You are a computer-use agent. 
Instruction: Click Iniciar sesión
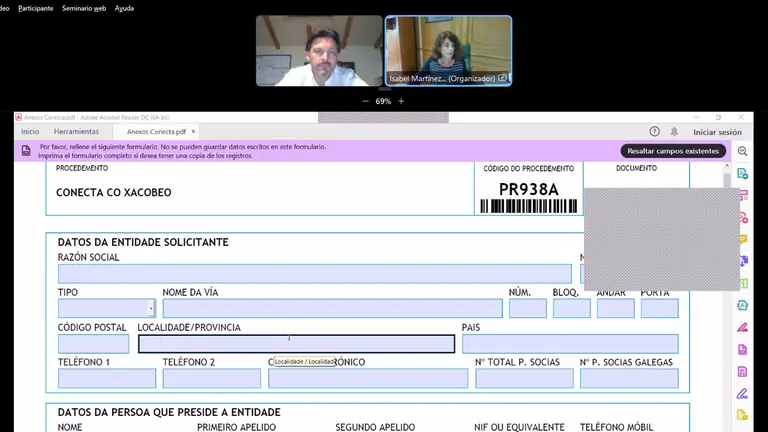click(717, 131)
